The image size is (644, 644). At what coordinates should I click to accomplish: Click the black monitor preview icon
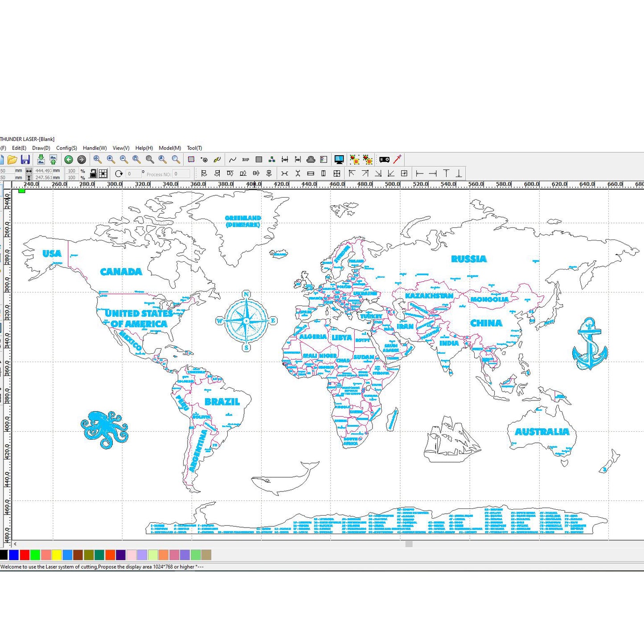(339, 160)
